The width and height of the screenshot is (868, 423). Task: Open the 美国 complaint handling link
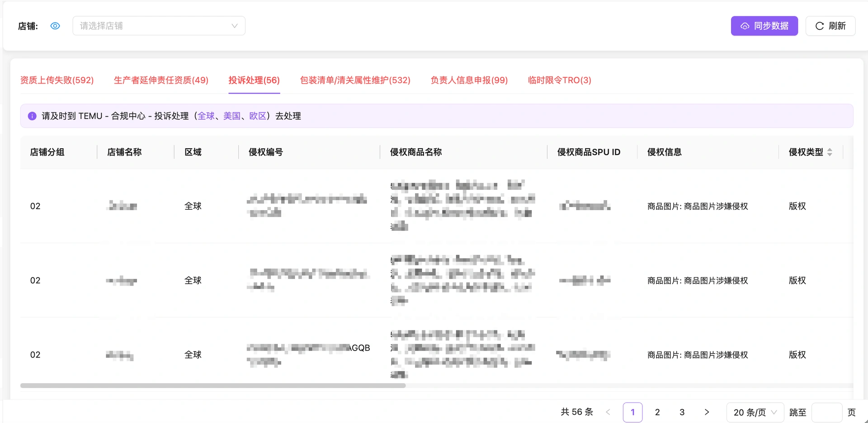coord(232,116)
